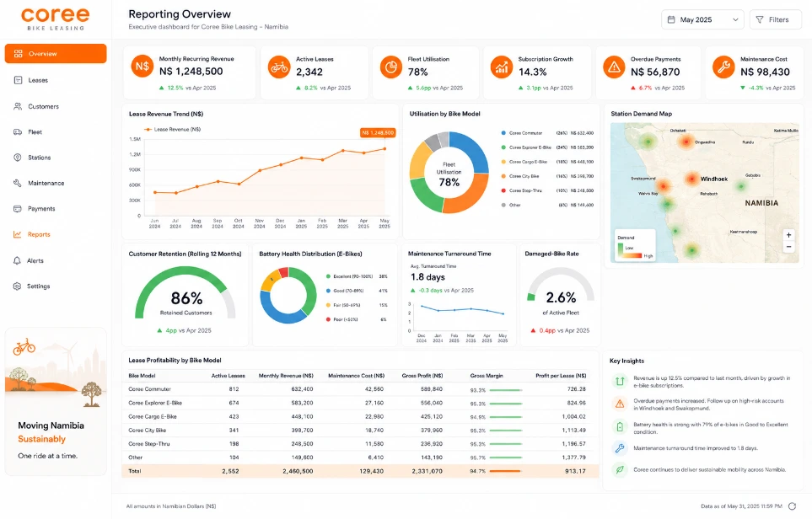
Task: Click the Maintenance wrench sidebar icon
Action: tap(18, 183)
